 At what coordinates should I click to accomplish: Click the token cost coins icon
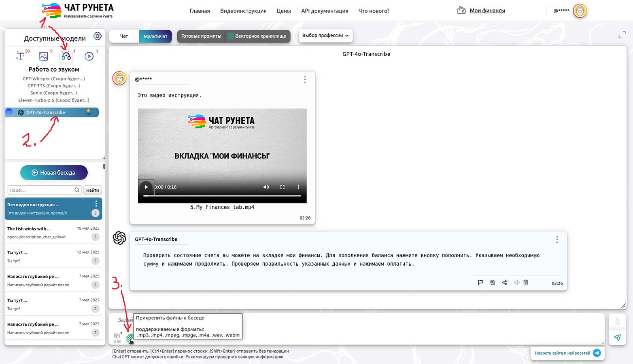click(117, 335)
